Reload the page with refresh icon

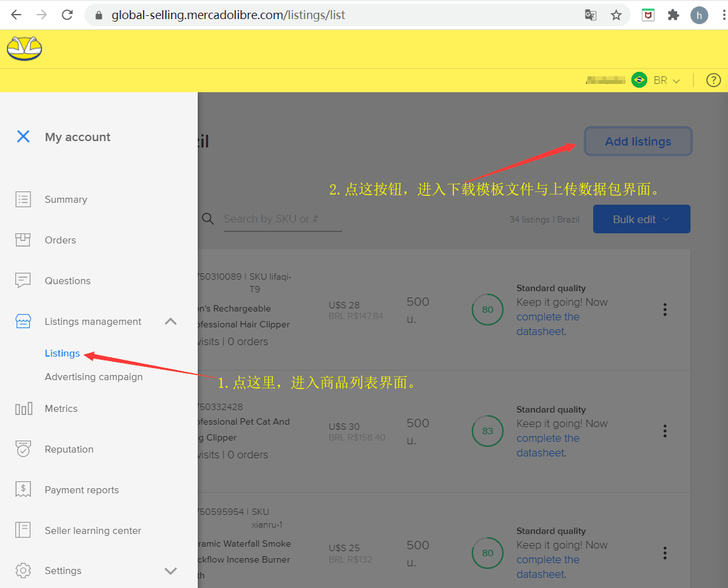[x=67, y=15]
